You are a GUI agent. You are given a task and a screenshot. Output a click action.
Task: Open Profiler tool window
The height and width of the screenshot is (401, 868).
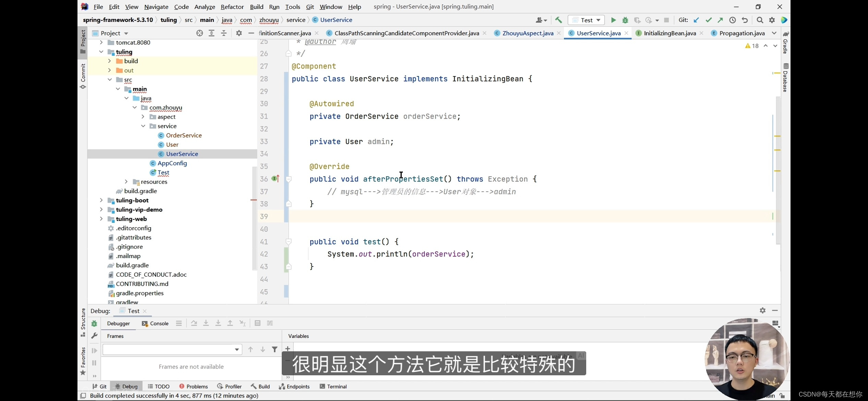[229, 387]
